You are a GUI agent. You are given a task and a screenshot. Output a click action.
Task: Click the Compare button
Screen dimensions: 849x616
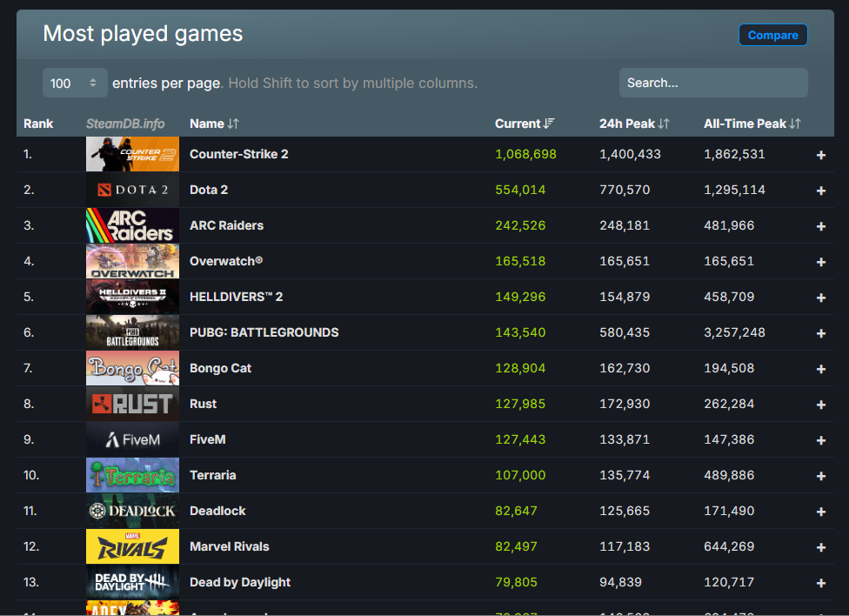[x=772, y=35]
